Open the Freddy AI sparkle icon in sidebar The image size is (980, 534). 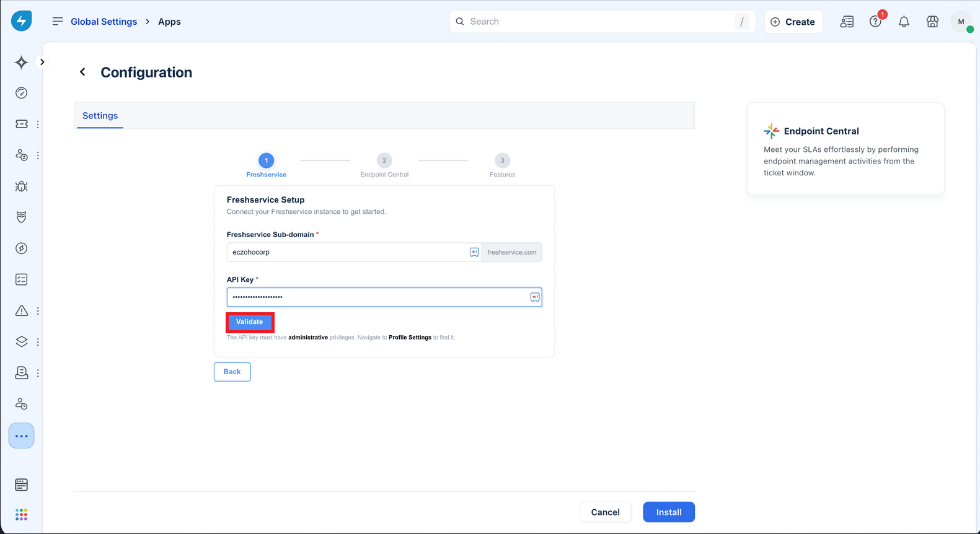21,62
